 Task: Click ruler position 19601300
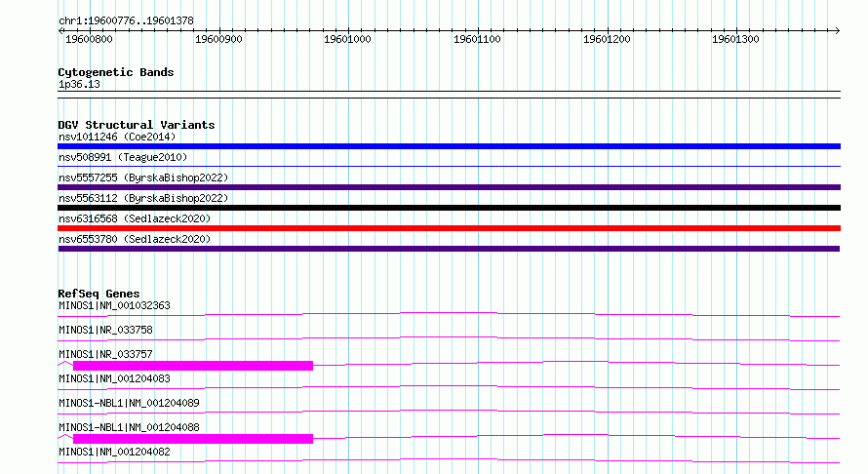pyautogui.click(x=735, y=39)
